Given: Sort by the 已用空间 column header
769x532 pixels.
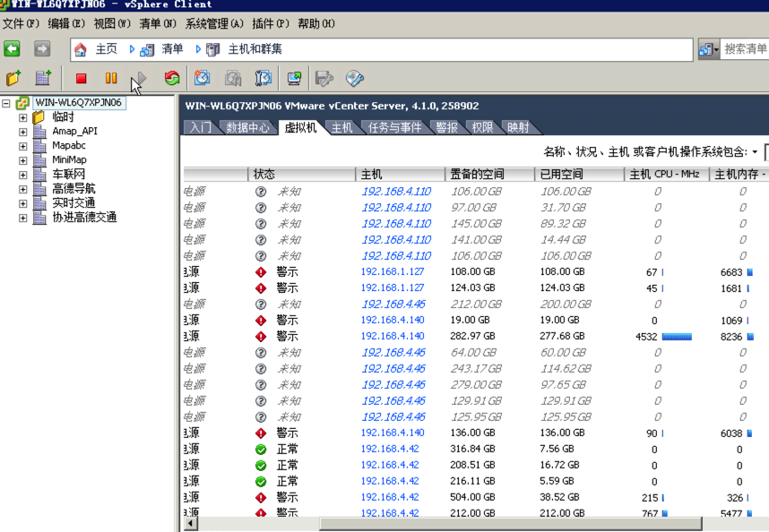Looking at the screenshot, I should pos(579,175).
